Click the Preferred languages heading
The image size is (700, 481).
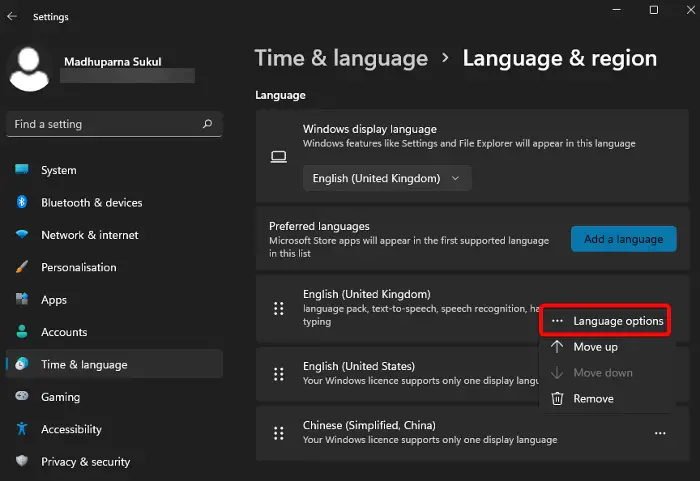(x=319, y=226)
